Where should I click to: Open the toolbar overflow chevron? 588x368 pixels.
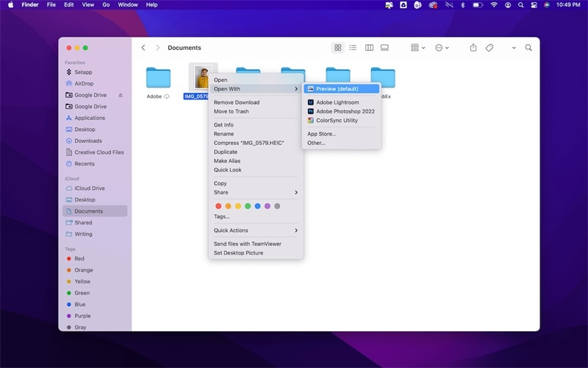(x=514, y=48)
